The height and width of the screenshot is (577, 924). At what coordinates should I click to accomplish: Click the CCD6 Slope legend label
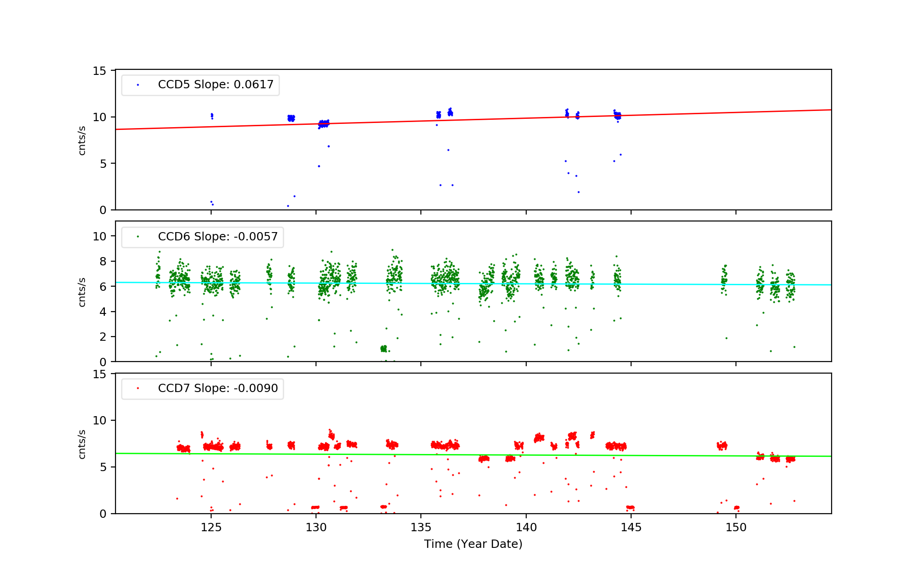(218, 237)
